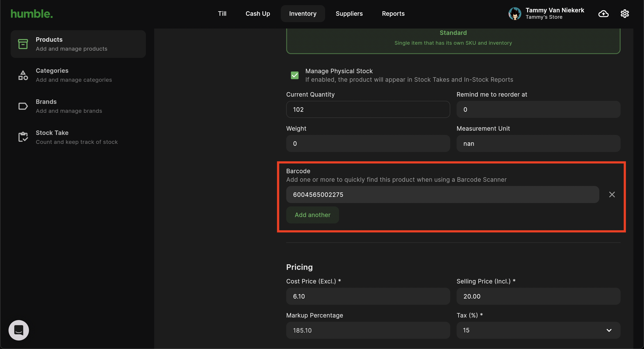644x349 pixels.
Task: Click the Selling Price (Incl.) field
Action: [x=538, y=296]
